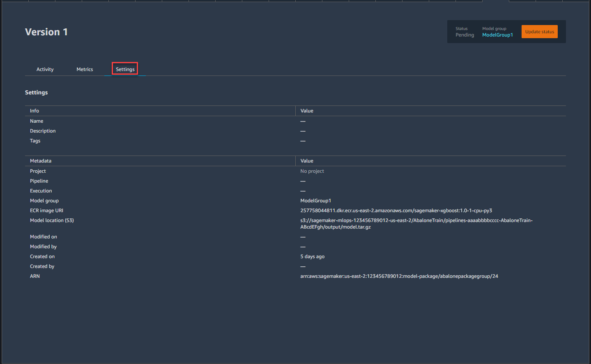
Task: Click Value header next to Metadata
Action: (x=307, y=161)
